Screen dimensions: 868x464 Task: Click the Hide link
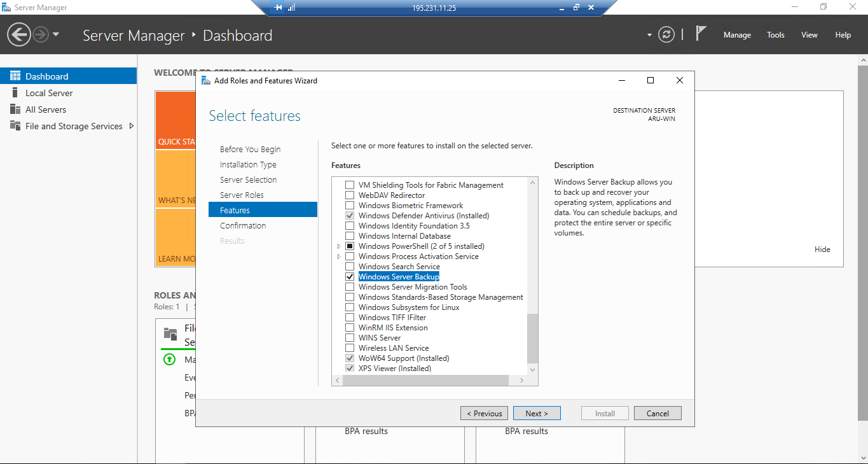(822, 249)
